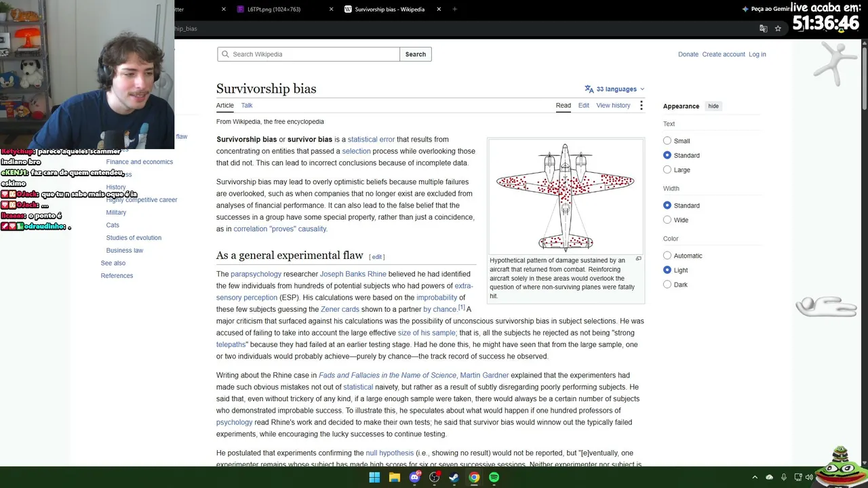Select Standard width option
This screenshot has width=868, height=488.
(667, 205)
